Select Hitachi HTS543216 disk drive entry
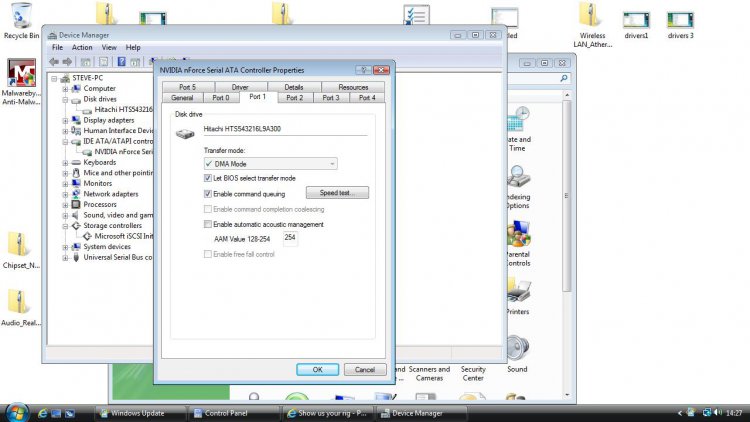Viewport: 750px width, 422px height. pos(118,110)
